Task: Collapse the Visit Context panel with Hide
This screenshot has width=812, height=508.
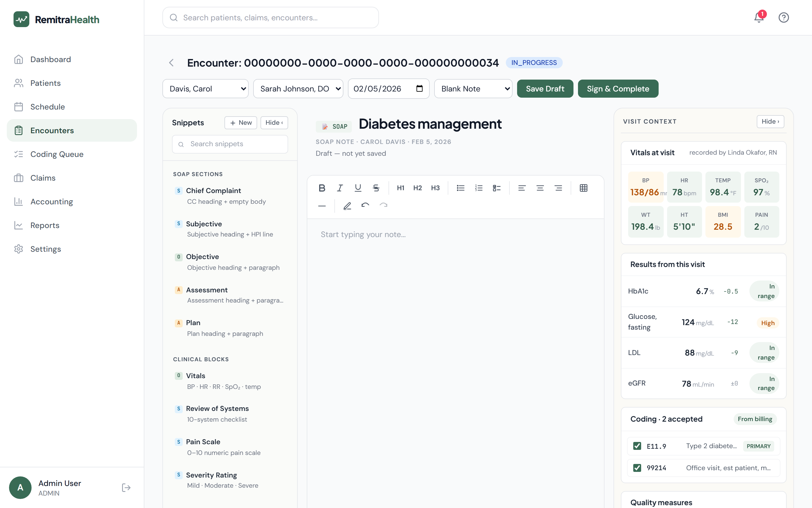Action: coord(770,122)
